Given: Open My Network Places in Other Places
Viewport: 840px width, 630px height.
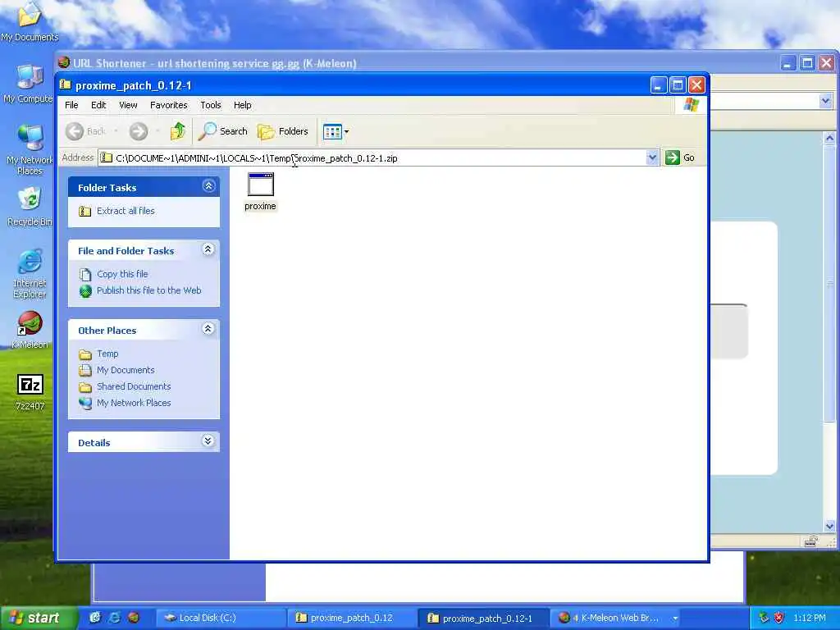Looking at the screenshot, I should point(134,403).
